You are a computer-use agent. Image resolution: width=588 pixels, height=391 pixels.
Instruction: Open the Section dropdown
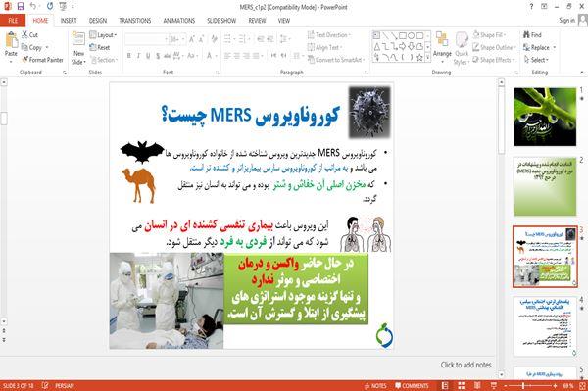(x=104, y=60)
